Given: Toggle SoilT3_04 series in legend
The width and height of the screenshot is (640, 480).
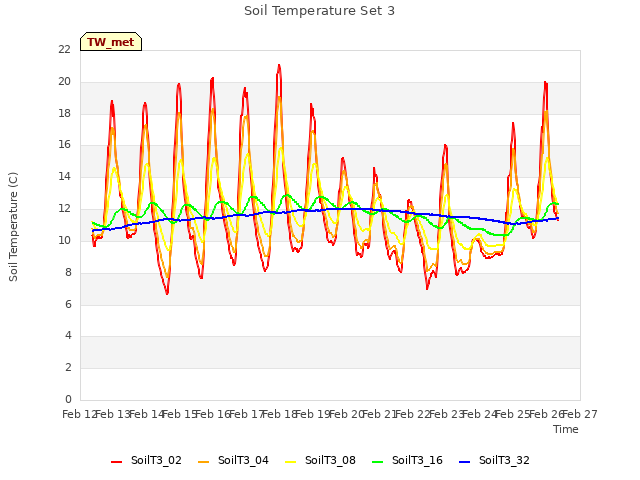Looking at the screenshot, I should coord(233,460).
